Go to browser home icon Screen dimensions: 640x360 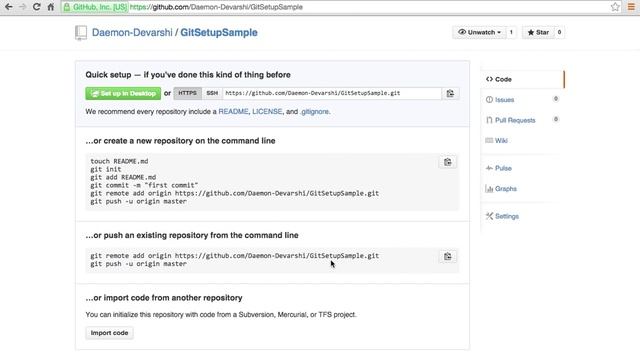point(51,7)
